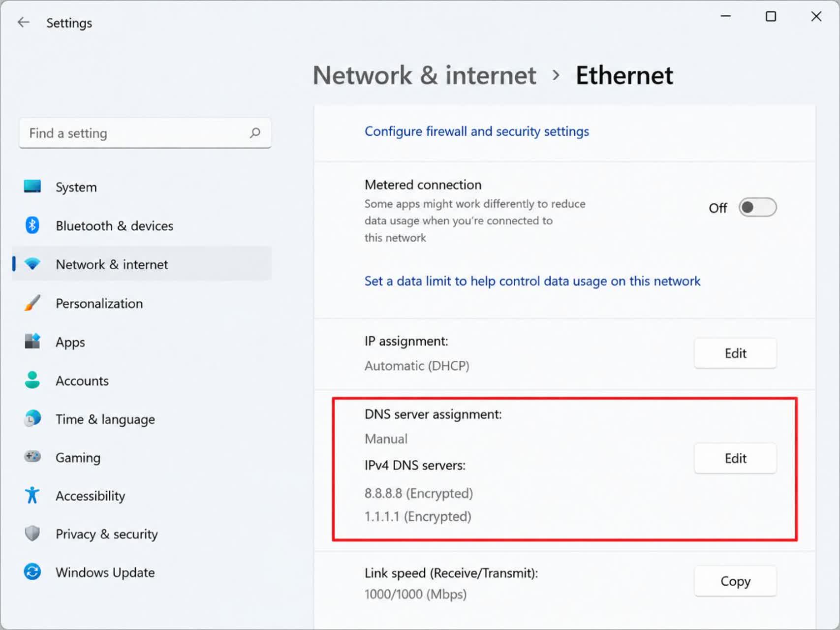Go back using the arrow button

tap(23, 23)
